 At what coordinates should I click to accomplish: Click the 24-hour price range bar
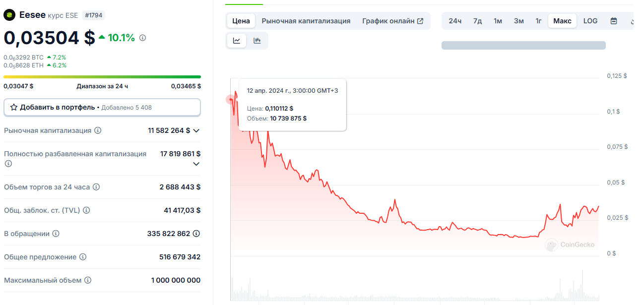coord(102,76)
